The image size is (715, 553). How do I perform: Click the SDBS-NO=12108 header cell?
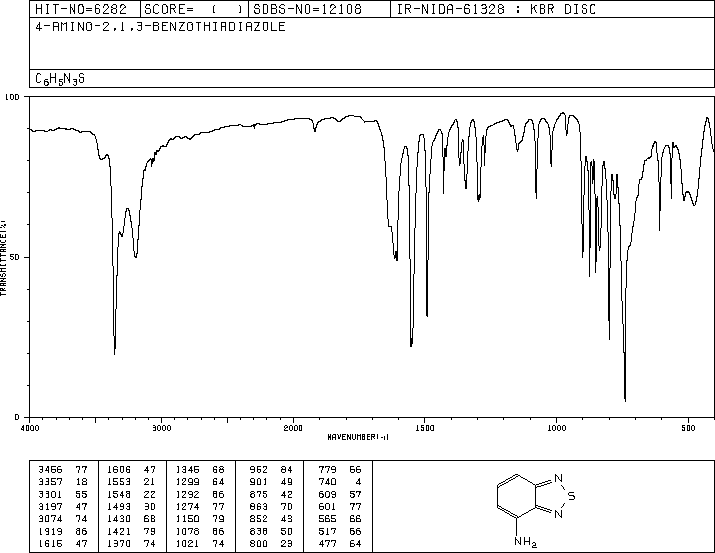pyautogui.click(x=319, y=9)
